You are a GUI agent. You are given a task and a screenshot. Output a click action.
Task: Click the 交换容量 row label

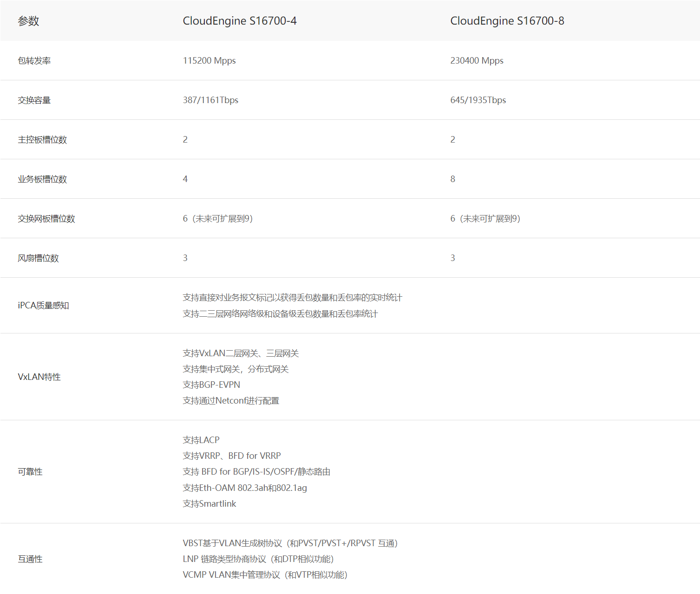coord(34,100)
